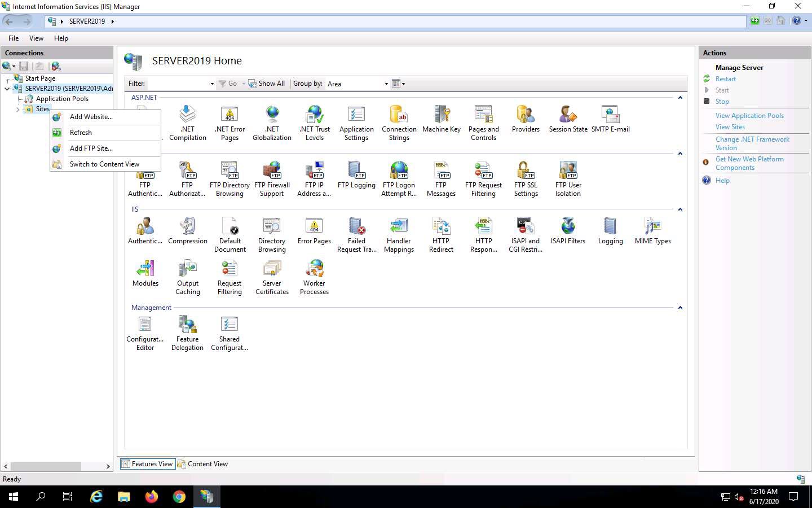Open the Shared Configuration feature
This screenshot has width=812, height=508.
tap(230, 332)
